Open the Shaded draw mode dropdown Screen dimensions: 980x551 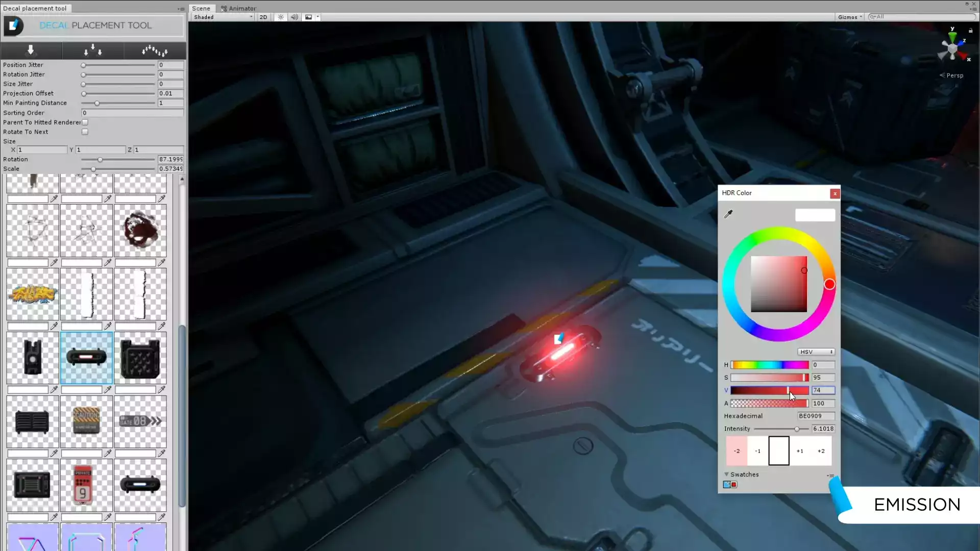[223, 17]
